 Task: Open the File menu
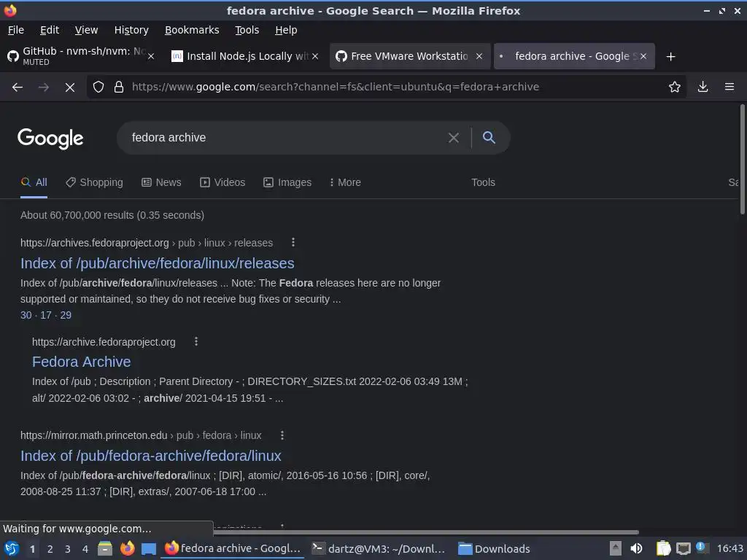[x=16, y=30]
